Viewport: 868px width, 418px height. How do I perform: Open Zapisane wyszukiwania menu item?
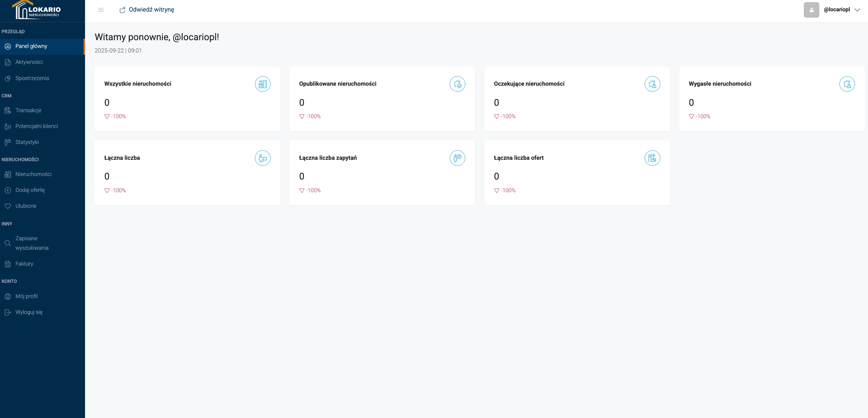click(32, 243)
